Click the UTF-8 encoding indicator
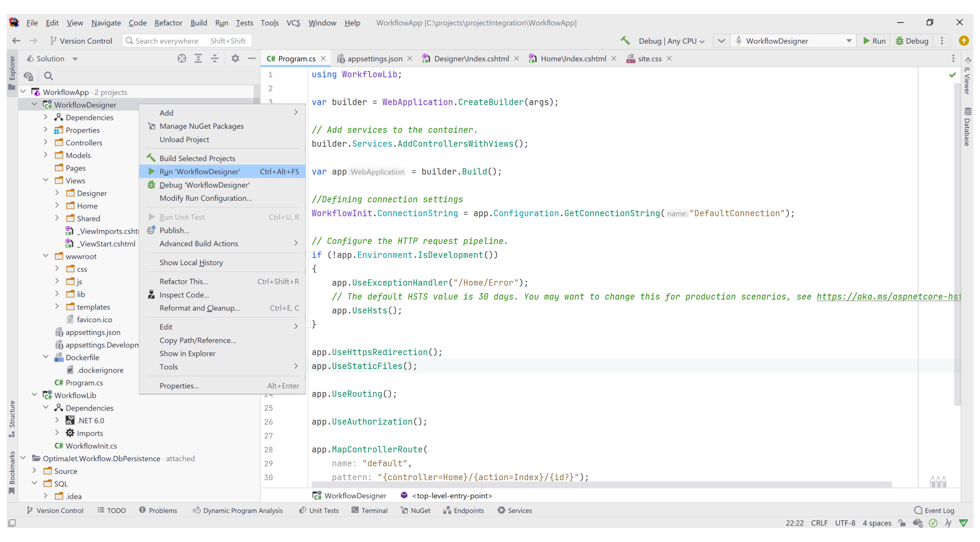Image resolution: width=980 pixels, height=542 pixels. (x=845, y=523)
